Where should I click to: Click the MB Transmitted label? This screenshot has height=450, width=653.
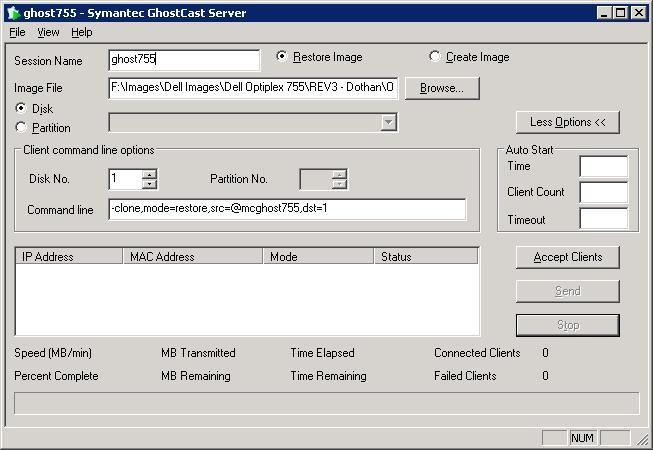pyautogui.click(x=198, y=353)
